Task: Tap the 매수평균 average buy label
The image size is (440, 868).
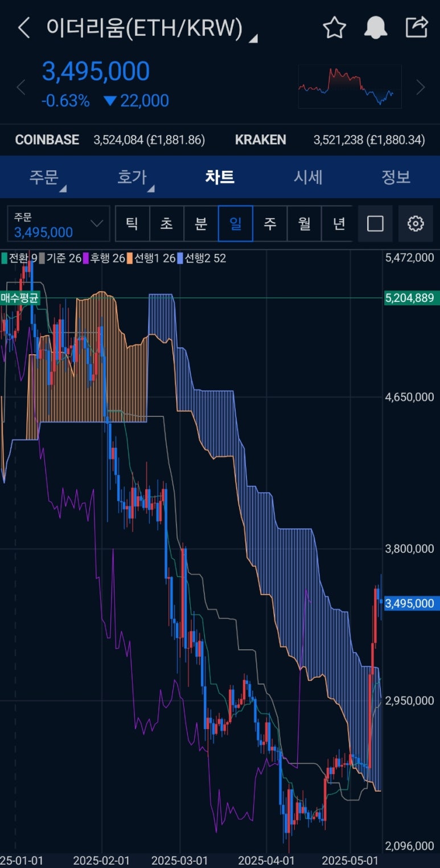Action: tap(19, 297)
